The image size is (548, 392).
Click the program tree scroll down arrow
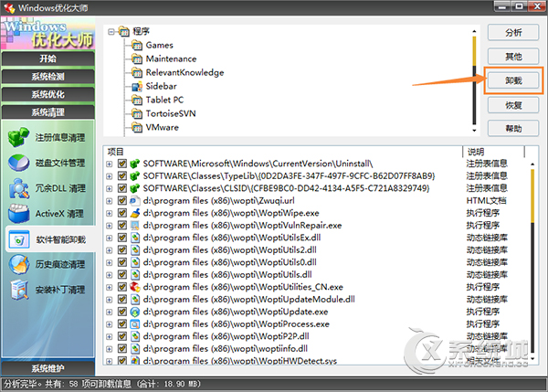474,131
